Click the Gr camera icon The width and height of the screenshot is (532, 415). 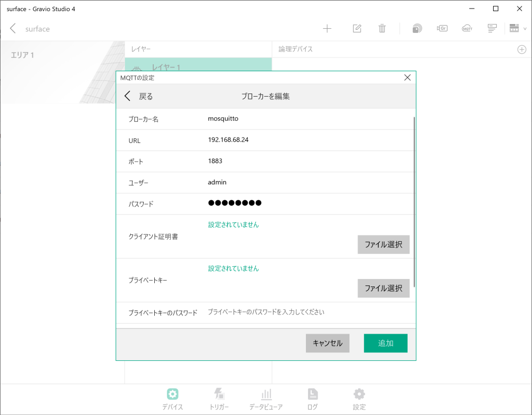click(x=442, y=28)
